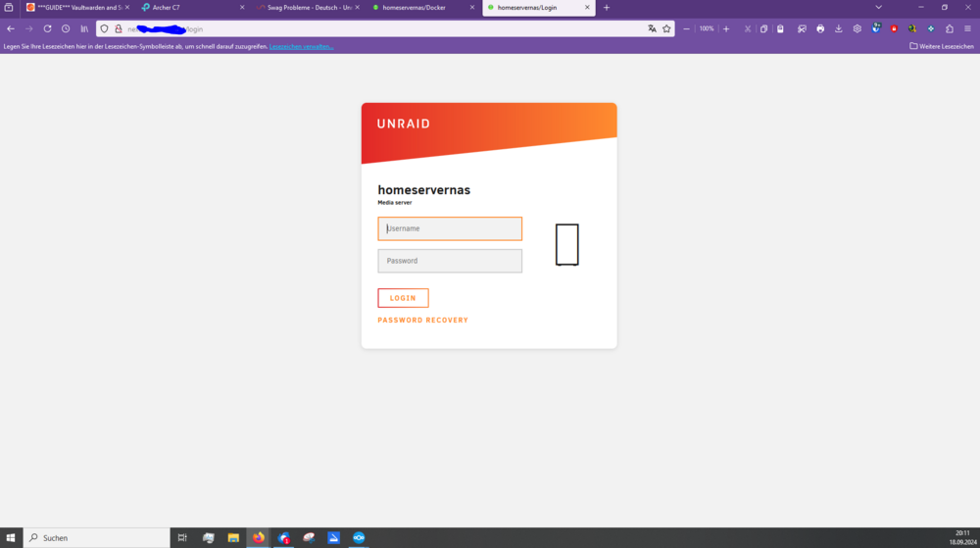Click the Lesezeichen verwalten link
The height and width of the screenshot is (548, 980).
click(301, 46)
